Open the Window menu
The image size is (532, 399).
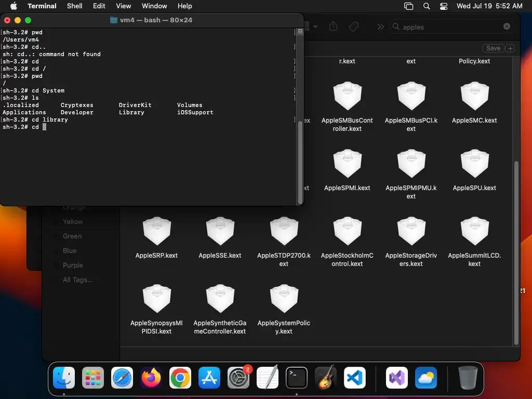pos(154,6)
